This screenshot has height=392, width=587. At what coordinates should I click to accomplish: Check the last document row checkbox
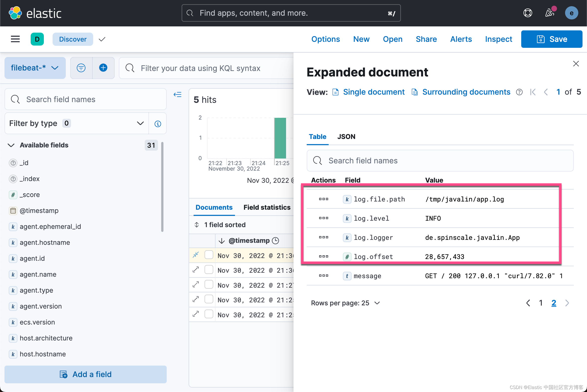209,314
